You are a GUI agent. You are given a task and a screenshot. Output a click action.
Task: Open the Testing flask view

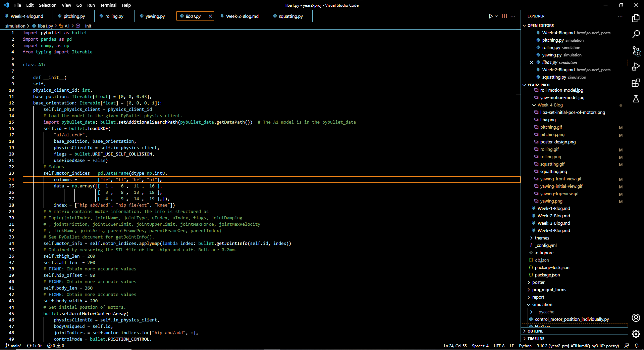click(x=636, y=99)
